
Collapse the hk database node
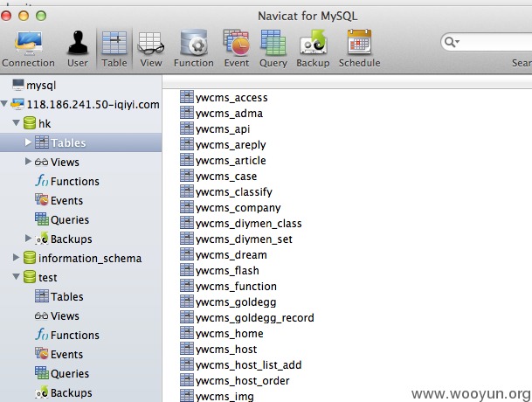pyautogui.click(x=16, y=122)
